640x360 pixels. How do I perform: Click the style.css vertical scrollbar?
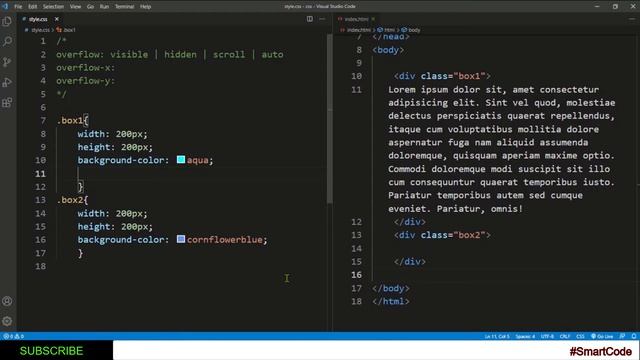click(x=329, y=118)
